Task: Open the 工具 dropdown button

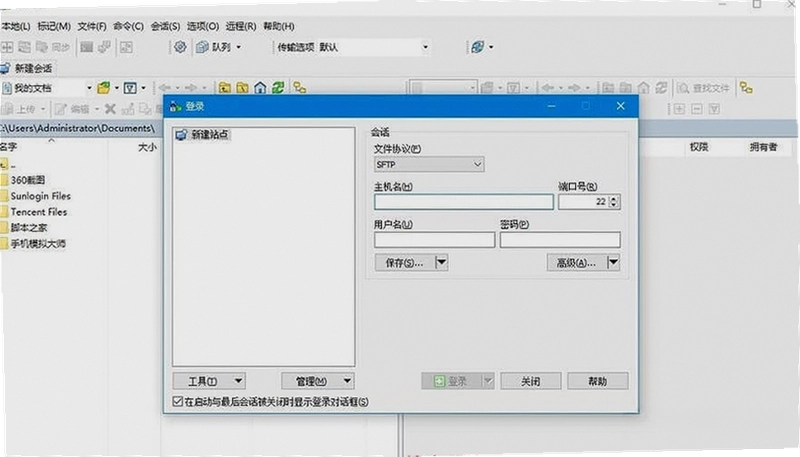Action: [209, 381]
